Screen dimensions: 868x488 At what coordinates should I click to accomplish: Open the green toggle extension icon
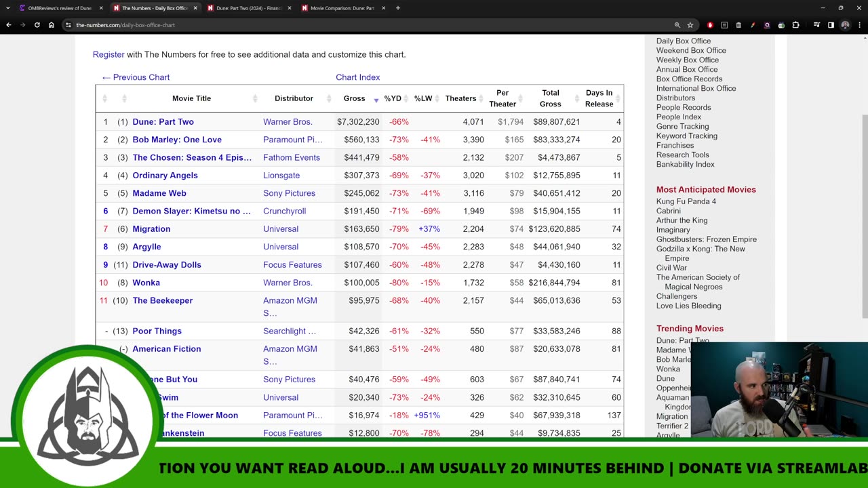[x=781, y=25]
